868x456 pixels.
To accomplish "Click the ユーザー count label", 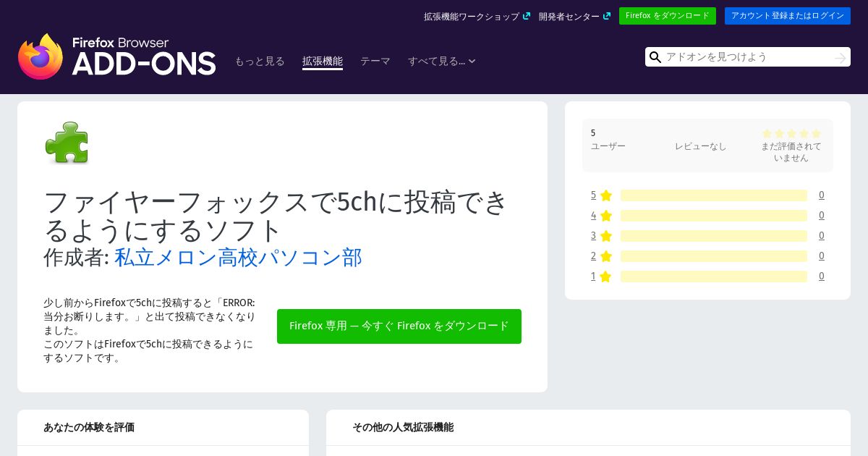I will (x=608, y=146).
